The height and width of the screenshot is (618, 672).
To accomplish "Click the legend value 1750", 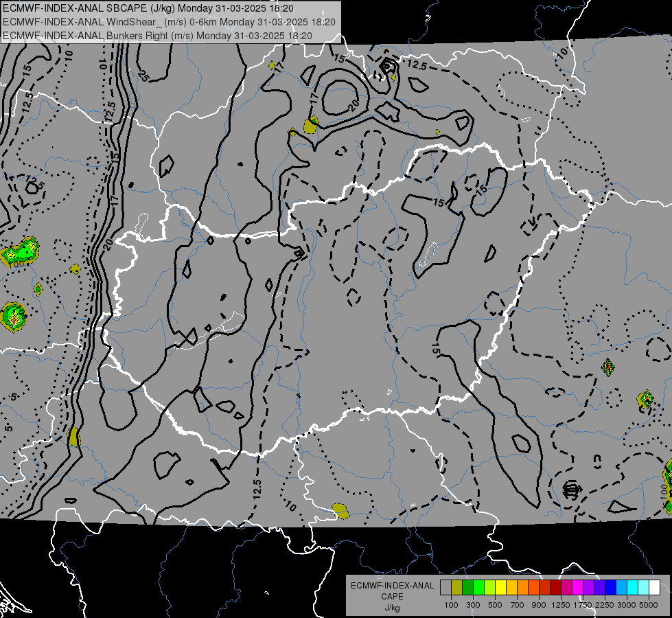I will (583, 605).
